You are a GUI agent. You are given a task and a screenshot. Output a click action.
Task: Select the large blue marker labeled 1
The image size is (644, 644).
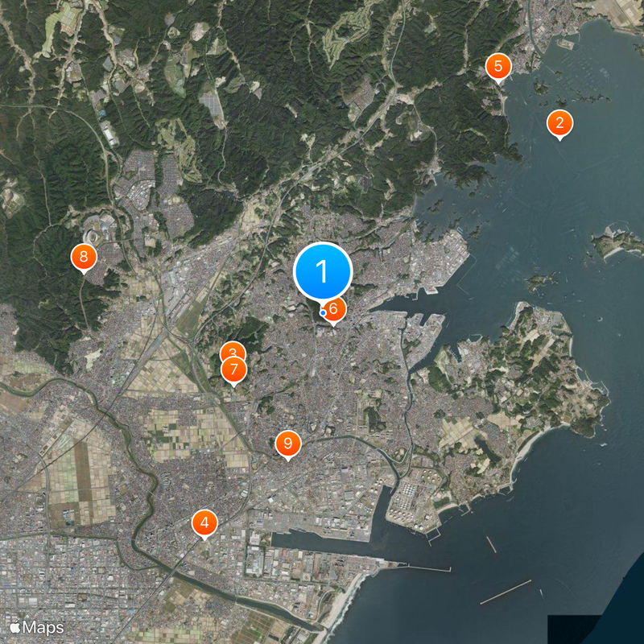click(x=323, y=272)
